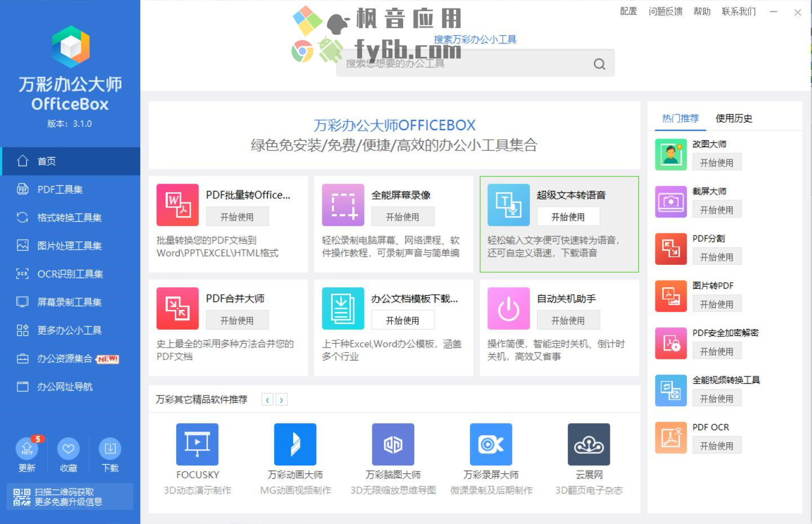This screenshot has width=812, height=524.
Task: Open the 全能屏幕录像 purple icon
Action: [x=343, y=205]
